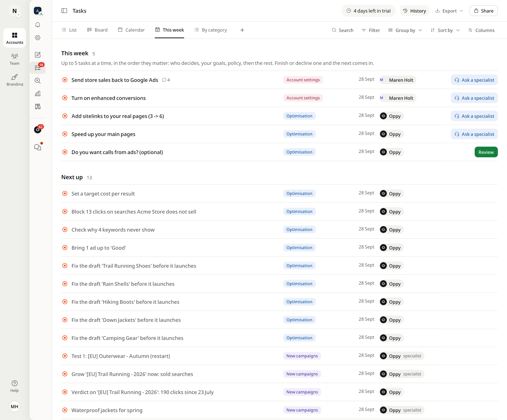507x420 pixels.
Task: Open Account settings tag on enhanced conversions row
Action: click(x=303, y=98)
